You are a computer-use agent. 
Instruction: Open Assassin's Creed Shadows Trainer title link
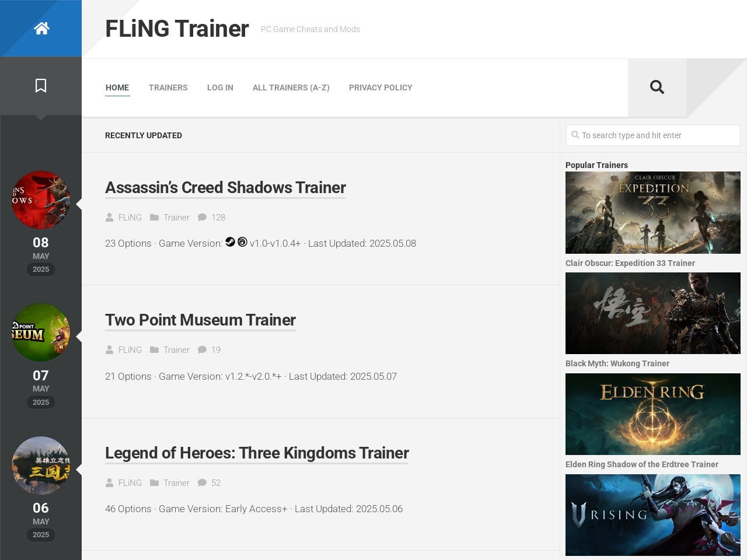tap(225, 187)
